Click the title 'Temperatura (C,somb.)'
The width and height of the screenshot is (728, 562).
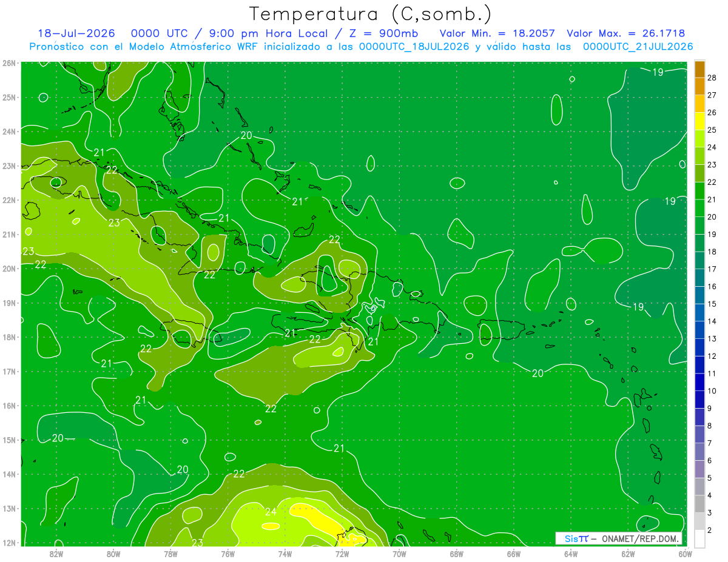coord(371,14)
